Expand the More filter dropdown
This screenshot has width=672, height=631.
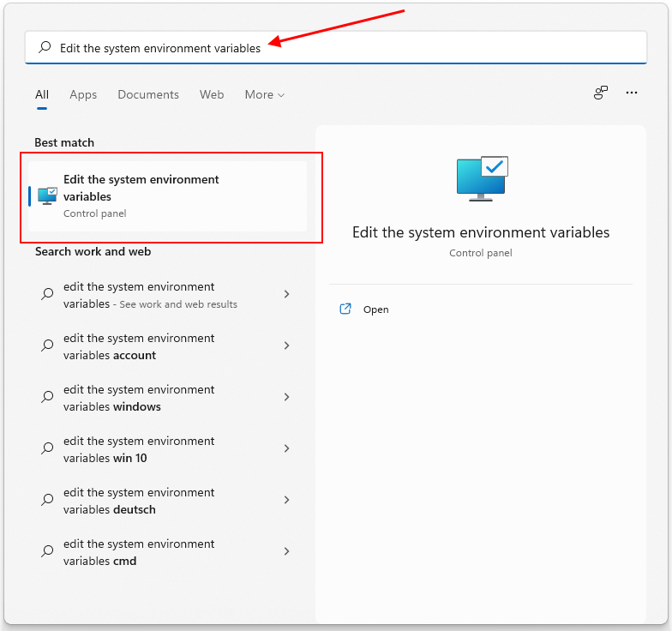[x=264, y=94]
